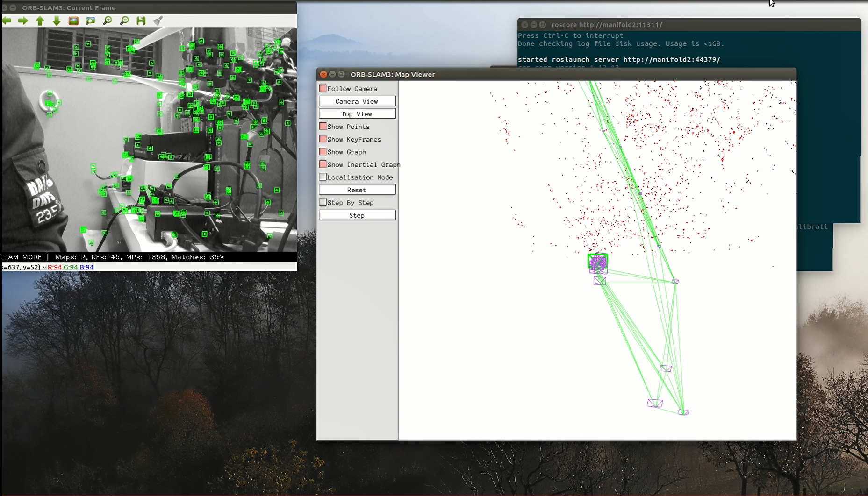The height and width of the screenshot is (496, 868).
Task: Click 'Press Ctrl-C to interrupt' terminal line
Action: tap(570, 35)
